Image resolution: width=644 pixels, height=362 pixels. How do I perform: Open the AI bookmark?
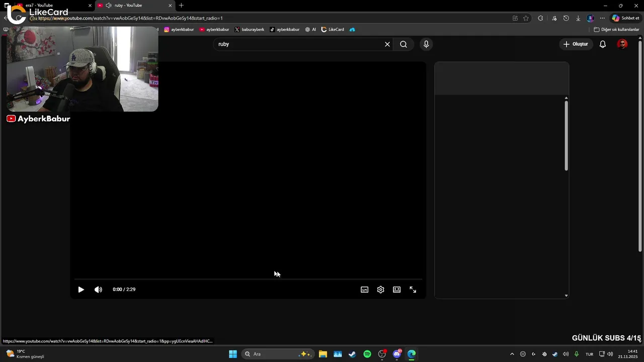310,30
